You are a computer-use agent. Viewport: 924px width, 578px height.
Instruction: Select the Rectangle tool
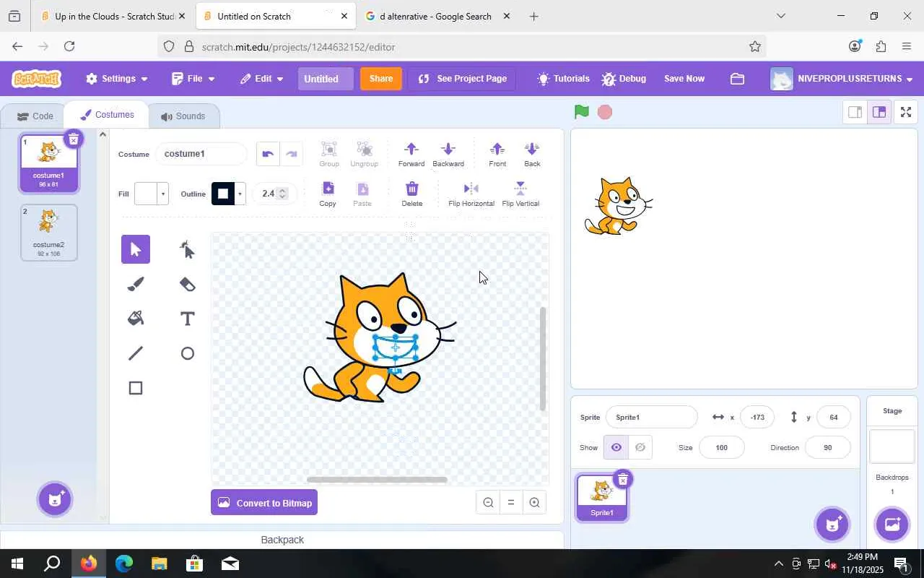click(x=136, y=388)
